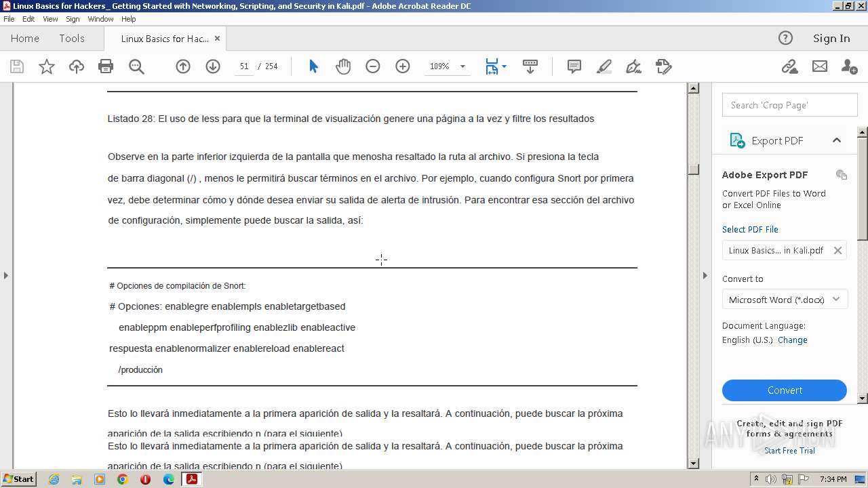Click the Search 'Crop Page' field
The height and width of the screenshot is (488, 868).
tap(790, 105)
